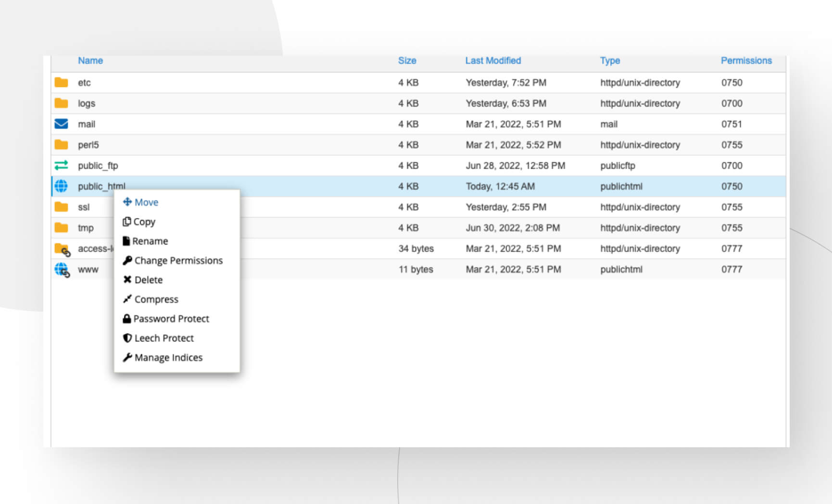The height and width of the screenshot is (504, 832).
Task: Click the perl5 folder icon
Action: [x=61, y=145]
